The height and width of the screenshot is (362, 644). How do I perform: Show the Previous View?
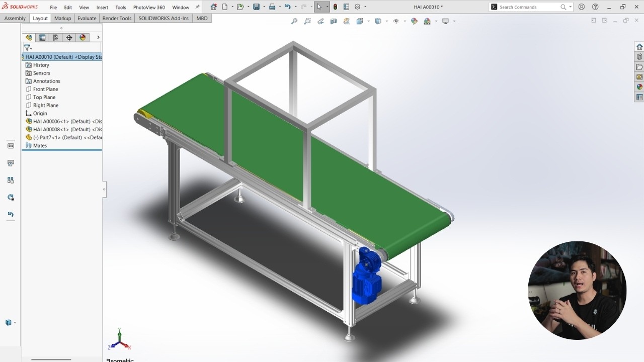click(x=320, y=21)
